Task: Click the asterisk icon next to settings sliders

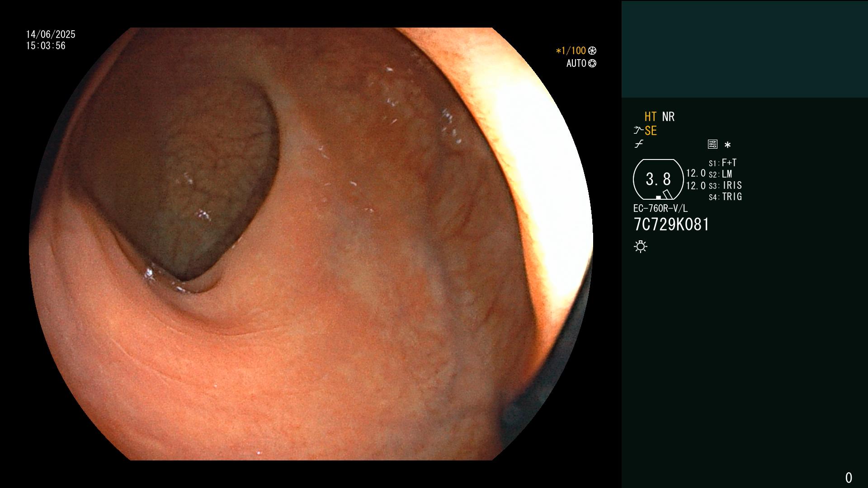Action: (727, 145)
